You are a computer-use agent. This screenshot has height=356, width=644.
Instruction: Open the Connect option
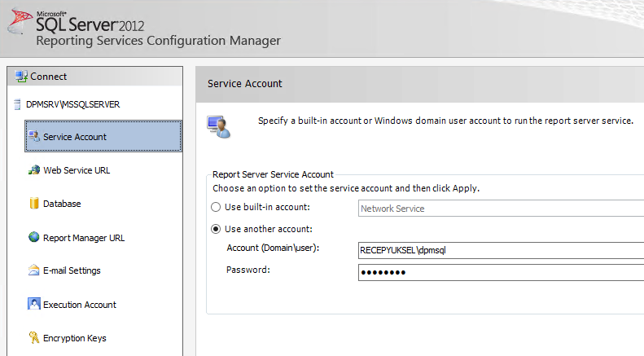(95, 77)
